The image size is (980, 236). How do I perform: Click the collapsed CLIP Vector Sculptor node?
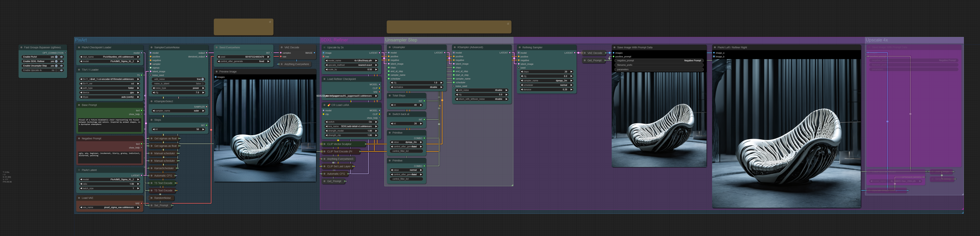pyautogui.click(x=339, y=144)
